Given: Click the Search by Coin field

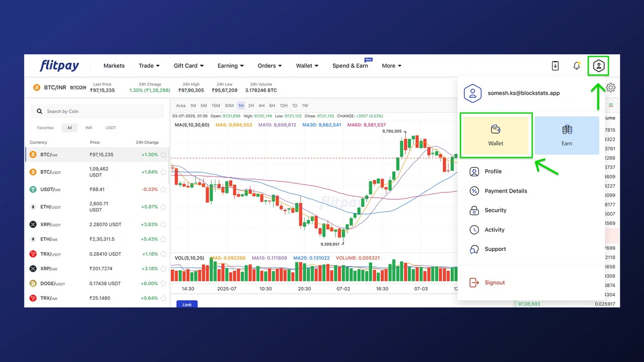Looking at the screenshot, I should [97, 112].
